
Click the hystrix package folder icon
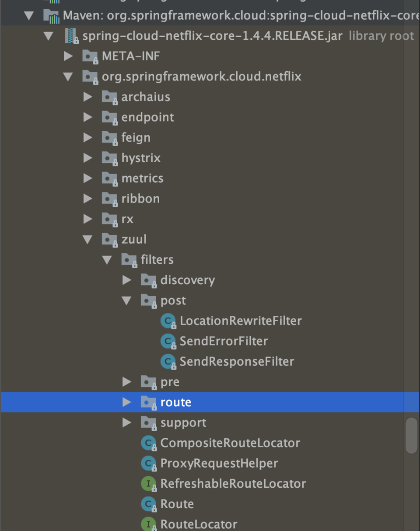110,158
